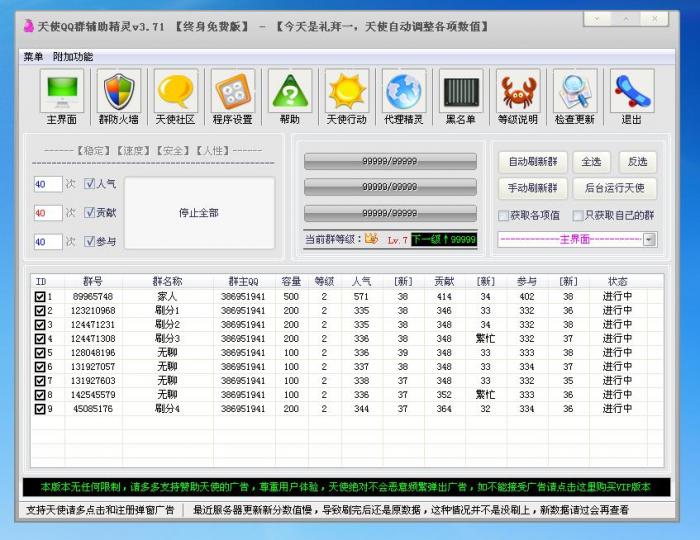The height and width of the screenshot is (540, 700).
Task: Click the second 99999/99999 progress bar
Action: point(390,187)
